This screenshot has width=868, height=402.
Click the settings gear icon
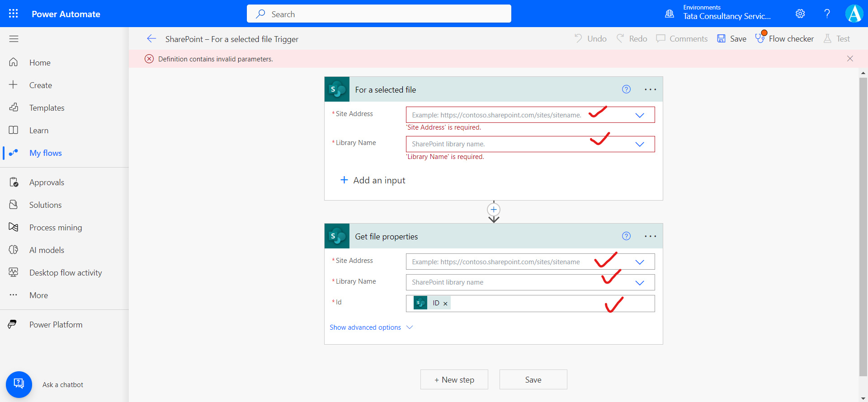[800, 14]
